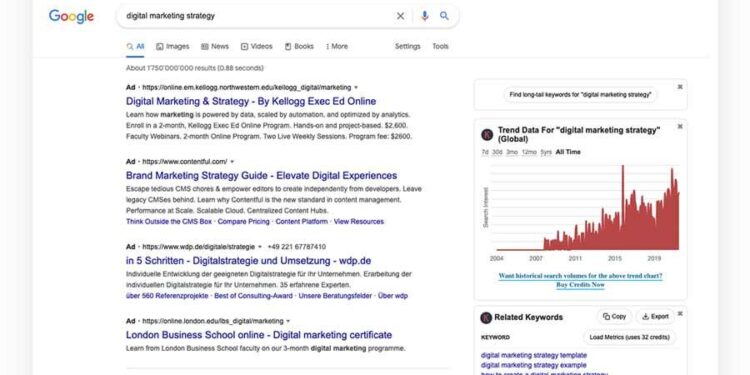The image size is (750, 375).
Task: Open search Tools
Action: (441, 46)
